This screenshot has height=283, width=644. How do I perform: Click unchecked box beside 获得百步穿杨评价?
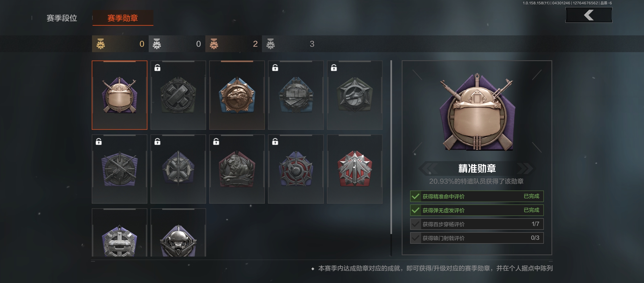[415, 224]
